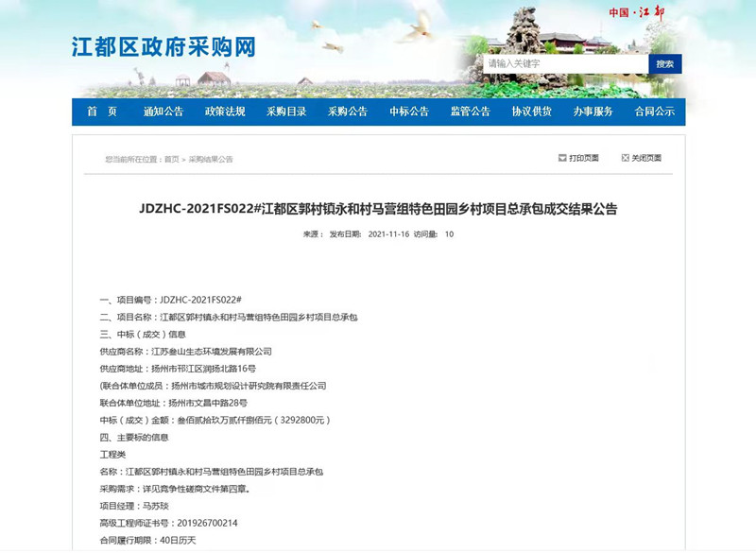Open the 协议供货 section
The image size is (756, 553).
[533, 112]
